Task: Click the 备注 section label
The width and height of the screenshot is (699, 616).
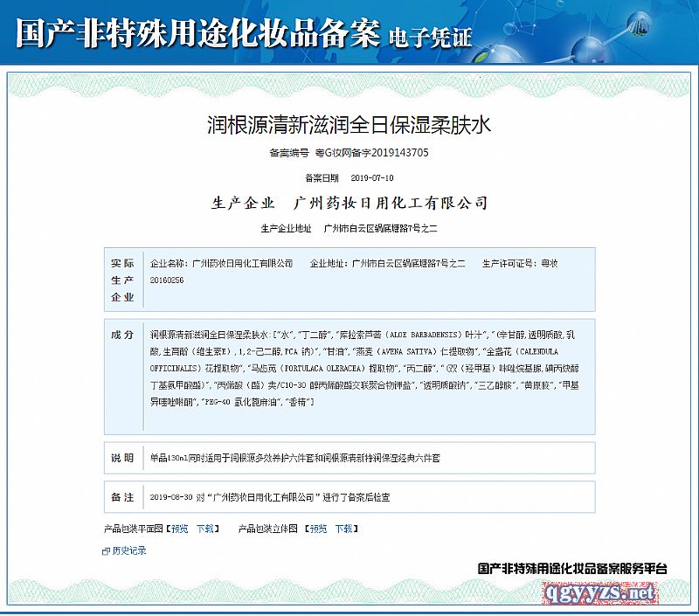Action: click(x=122, y=496)
